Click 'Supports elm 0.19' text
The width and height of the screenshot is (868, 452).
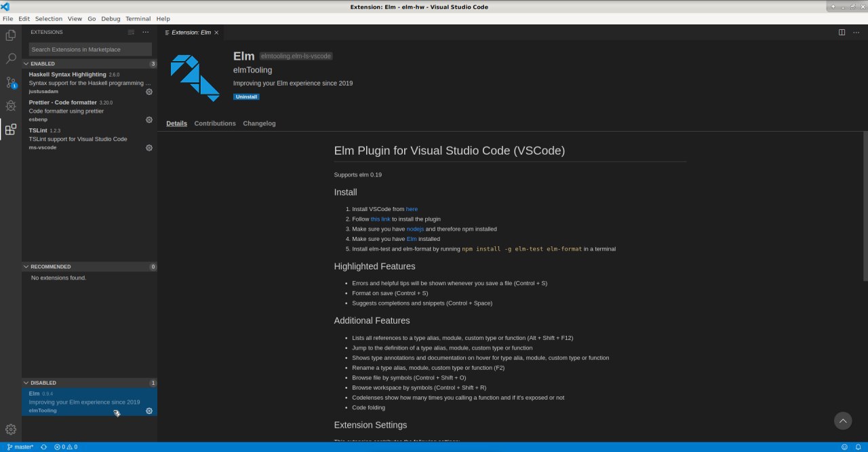[357, 174]
